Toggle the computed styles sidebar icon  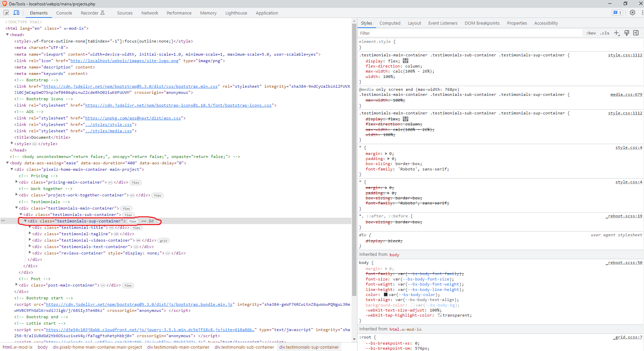[636, 33]
